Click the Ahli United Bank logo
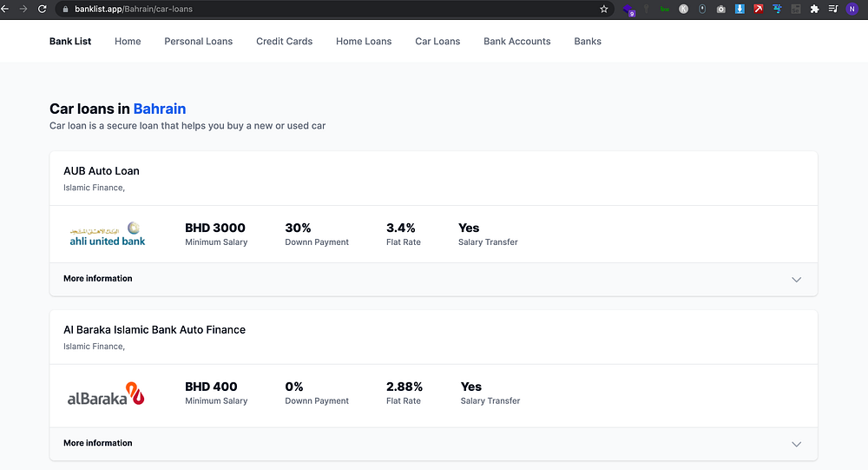Viewport: 868px width, 470px height. point(108,235)
